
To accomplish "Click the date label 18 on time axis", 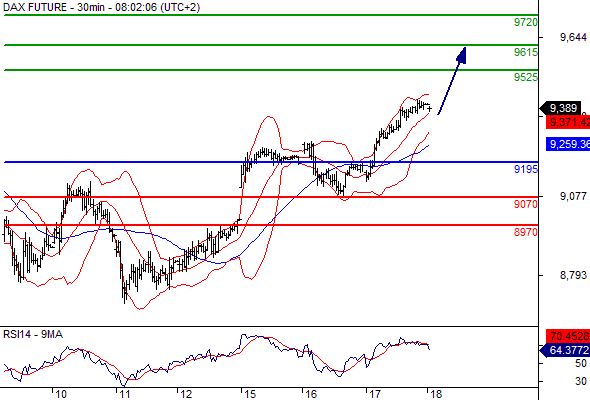I will tap(436, 394).
